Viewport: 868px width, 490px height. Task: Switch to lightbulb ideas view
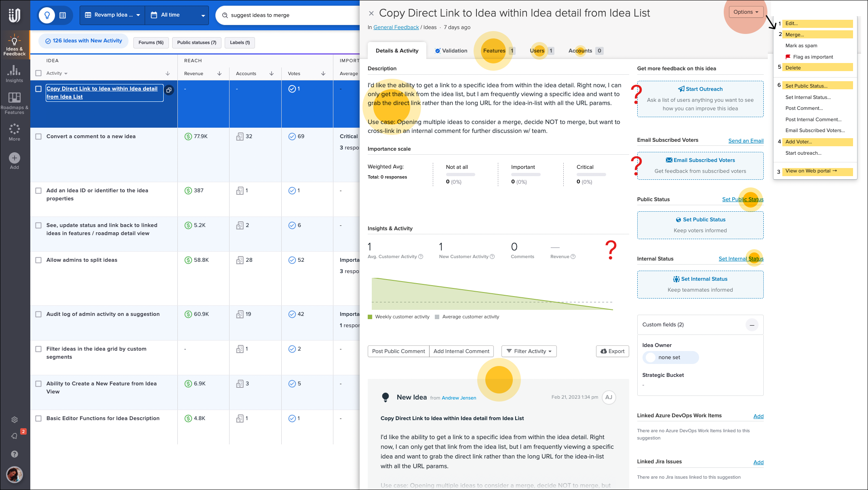(x=47, y=15)
